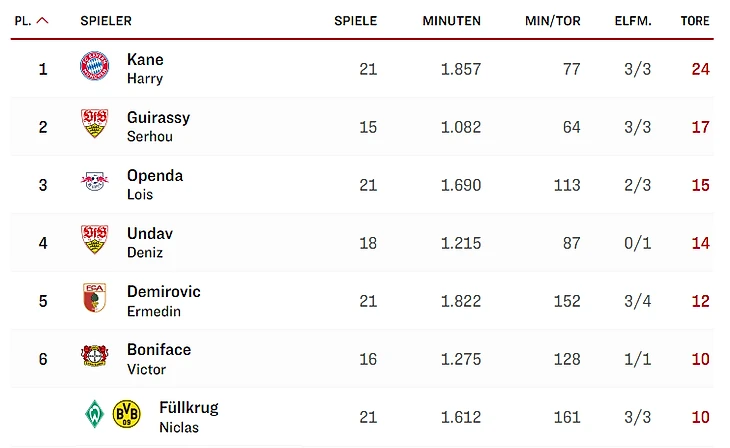The width and height of the screenshot is (730, 448).
Task: Click the FC Augsburg crest beside Demirovic
Action: (x=93, y=299)
